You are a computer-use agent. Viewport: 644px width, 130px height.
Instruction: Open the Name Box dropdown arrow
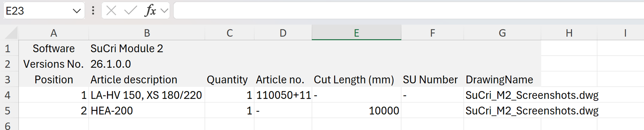[x=76, y=11]
